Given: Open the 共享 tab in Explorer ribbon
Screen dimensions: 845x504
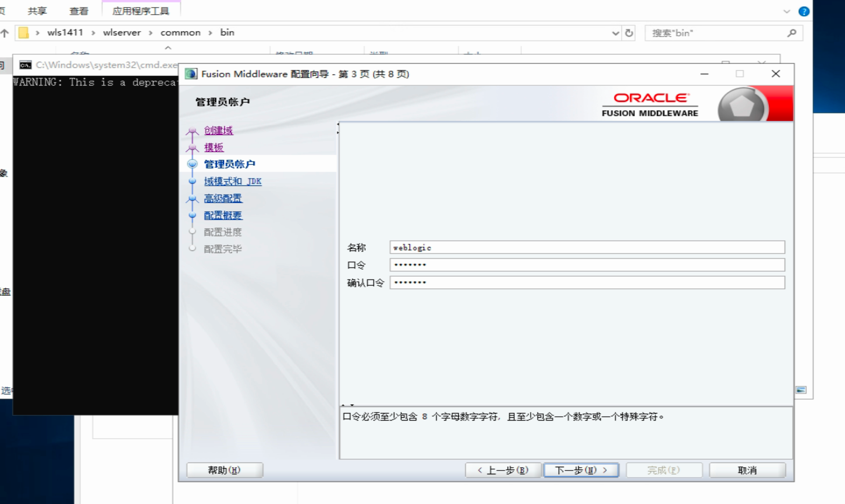Looking at the screenshot, I should tap(37, 11).
